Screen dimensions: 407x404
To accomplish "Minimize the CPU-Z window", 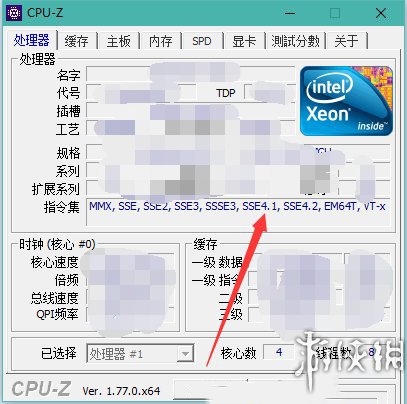I will click(x=290, y=14).
